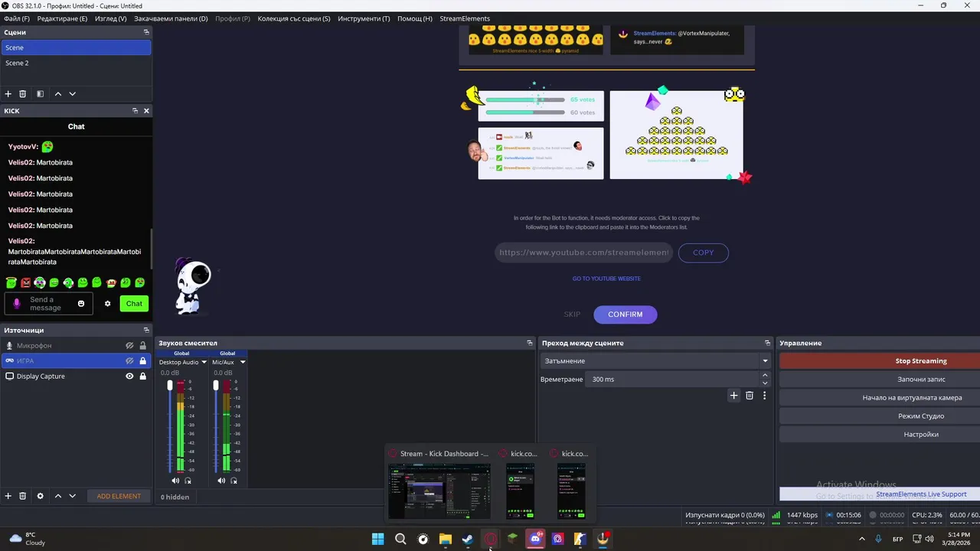Toggle lock on ИГРА source
The height and width of the screenshot is (551, 980).
point(142,361)
